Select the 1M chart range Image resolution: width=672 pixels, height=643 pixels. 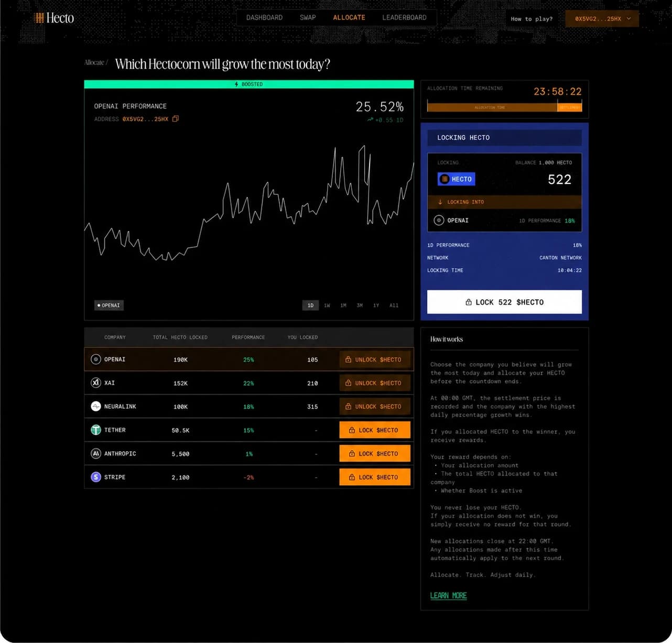[x=343, y=306]
